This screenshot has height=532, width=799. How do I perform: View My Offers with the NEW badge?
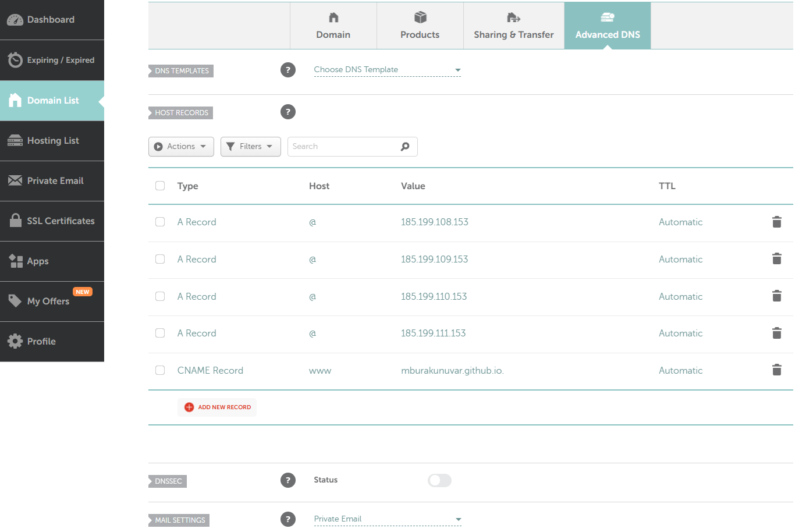point(47,301)
